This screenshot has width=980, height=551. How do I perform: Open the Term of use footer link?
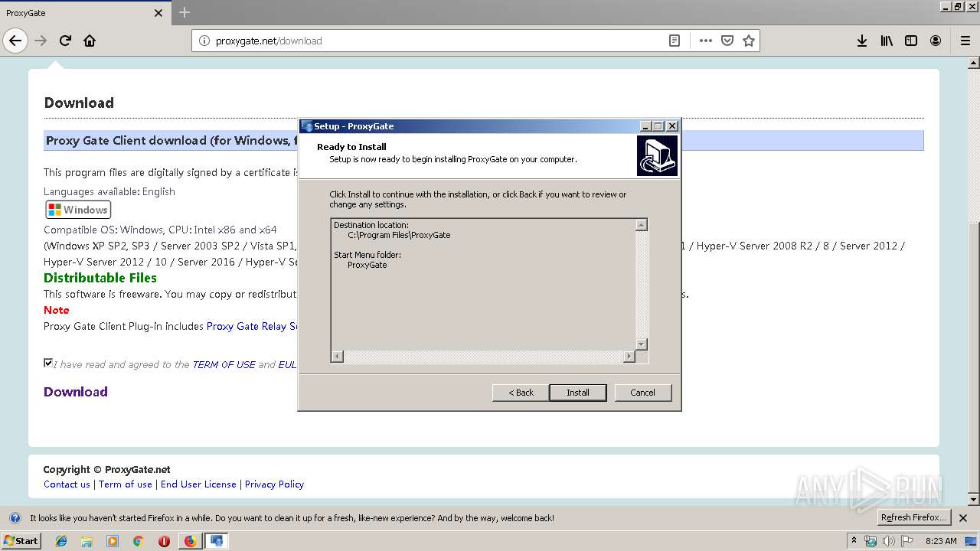point(126,484)
